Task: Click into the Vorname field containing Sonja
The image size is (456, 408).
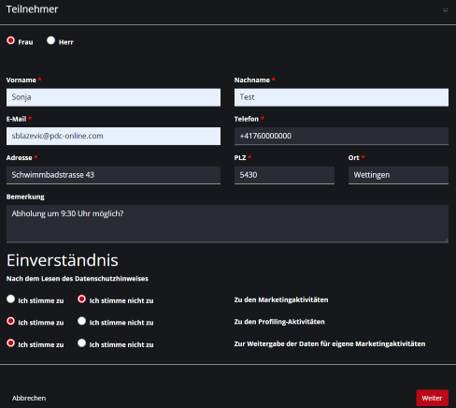Action: 113,97
